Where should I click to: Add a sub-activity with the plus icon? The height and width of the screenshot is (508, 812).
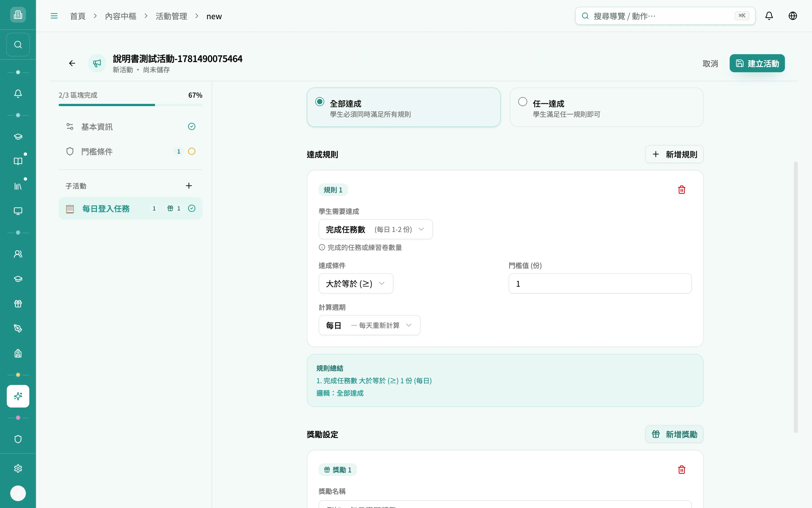(x=189, y=186)
